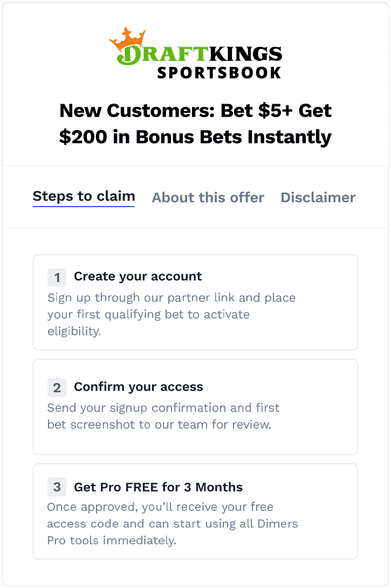
Task: Click the Create your account heading
Action: click(138, 277)
